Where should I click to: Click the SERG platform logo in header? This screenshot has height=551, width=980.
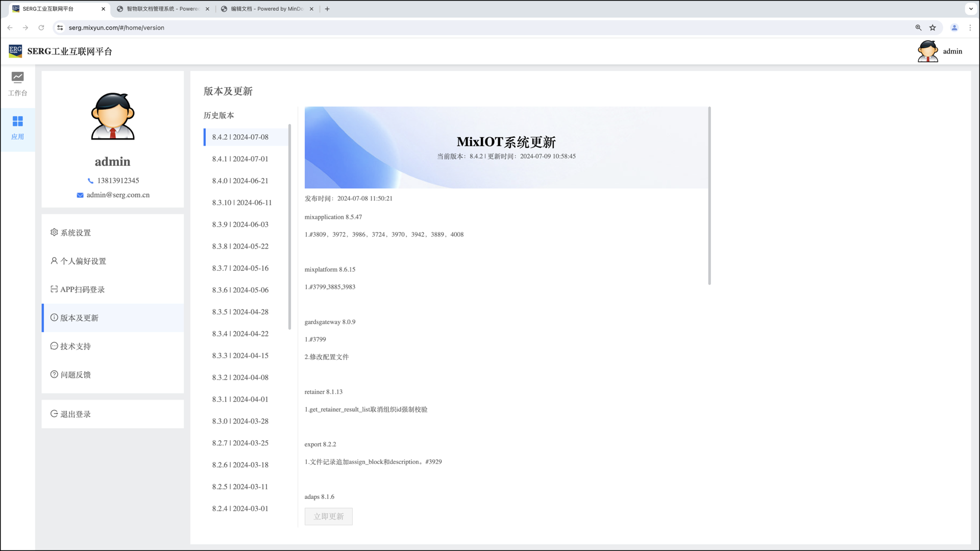coord(15,51)
